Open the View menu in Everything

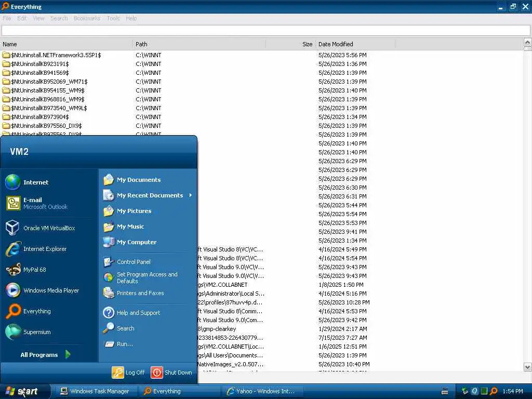pyautogui.click(x=38, y=18)
